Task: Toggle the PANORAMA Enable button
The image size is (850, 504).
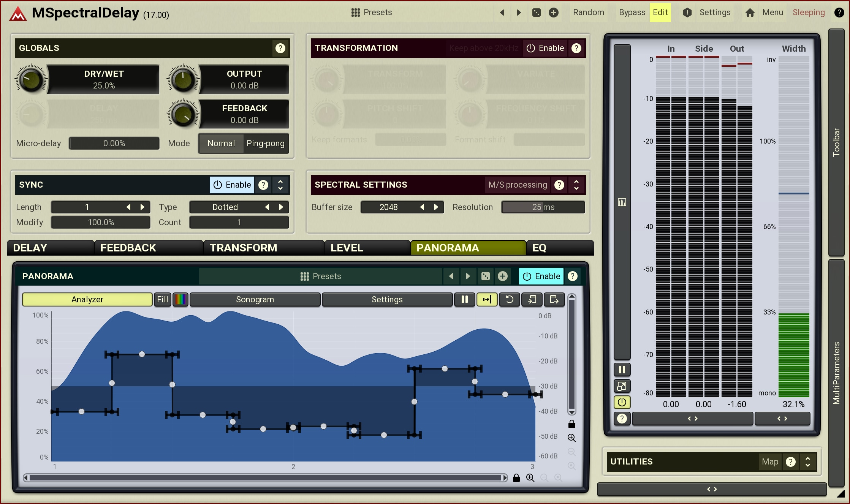Action: (541, 276)
